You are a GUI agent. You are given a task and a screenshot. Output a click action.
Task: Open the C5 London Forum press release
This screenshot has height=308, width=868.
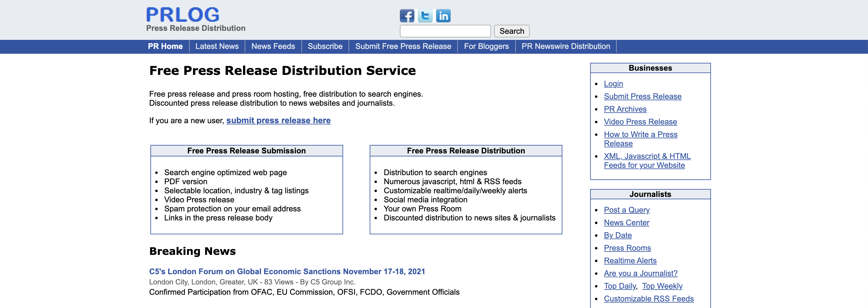pos(287,271)
